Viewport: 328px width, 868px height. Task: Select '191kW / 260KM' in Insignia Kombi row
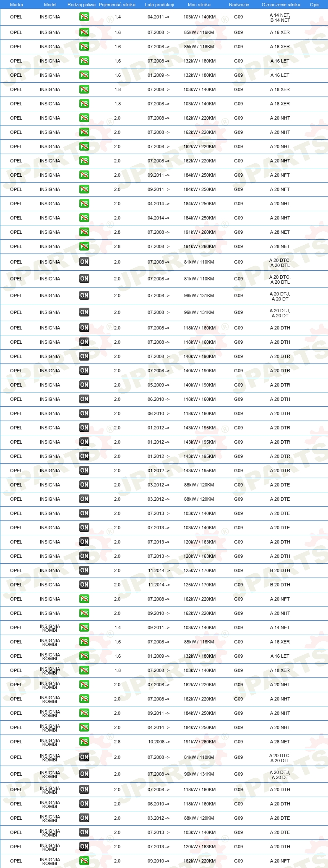(x=200, y=742)
